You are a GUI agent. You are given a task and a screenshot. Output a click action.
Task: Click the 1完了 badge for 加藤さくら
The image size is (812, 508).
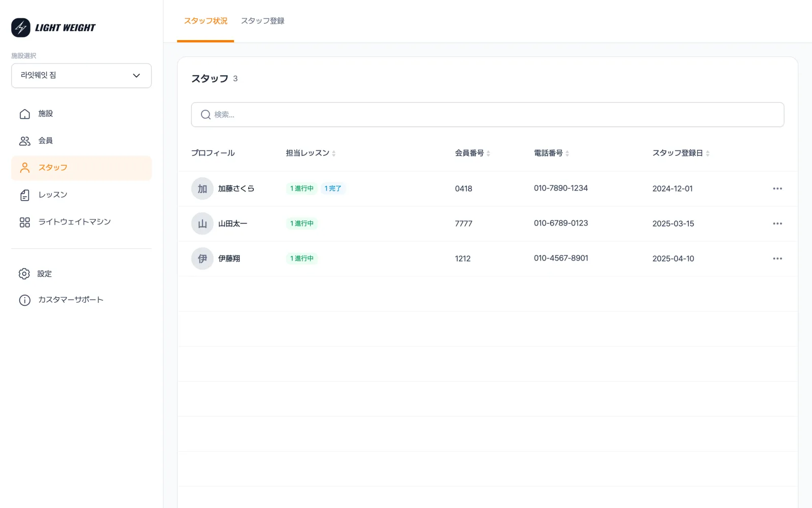click(x=333, y=188)
